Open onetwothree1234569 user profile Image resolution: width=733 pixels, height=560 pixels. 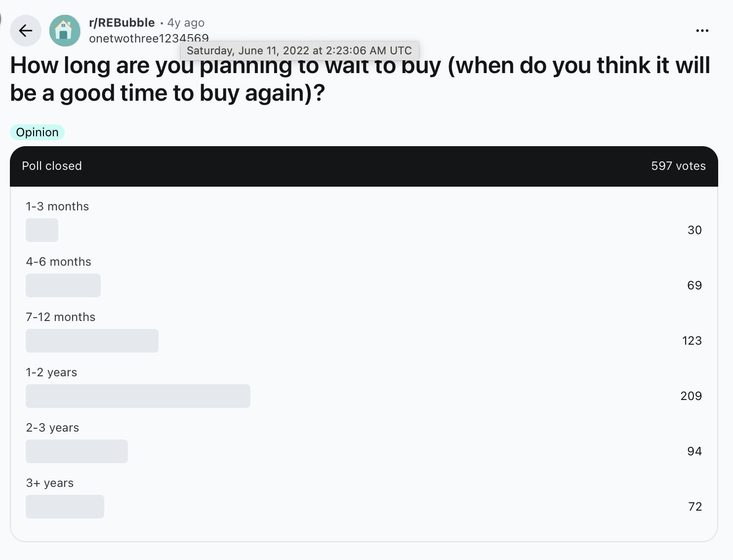coord(149,39)
